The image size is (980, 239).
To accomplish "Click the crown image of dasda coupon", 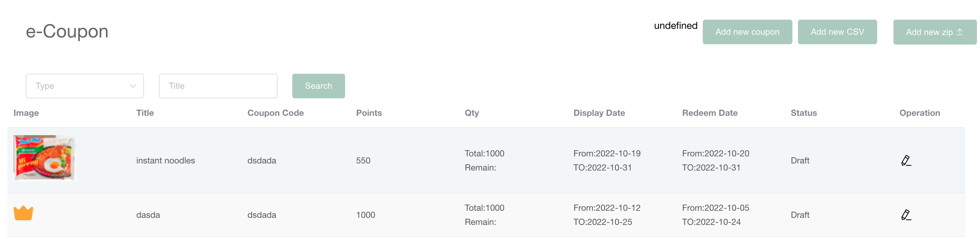I will click(x=23, y=213).
